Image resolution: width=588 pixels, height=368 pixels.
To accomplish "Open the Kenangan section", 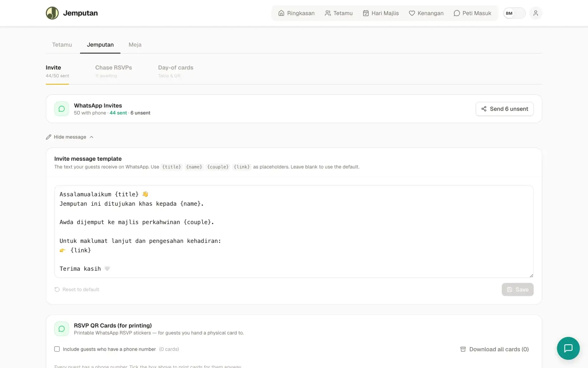I will click(x=426, y=13).
